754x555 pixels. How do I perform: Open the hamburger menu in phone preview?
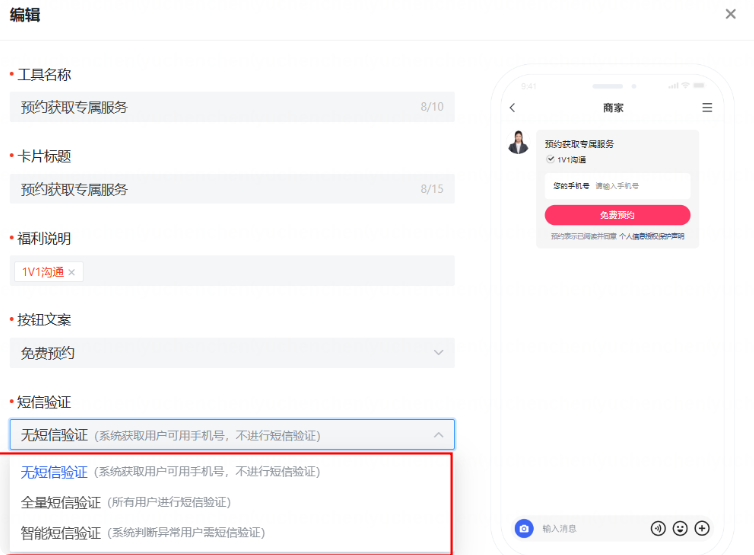coord(707,108)
